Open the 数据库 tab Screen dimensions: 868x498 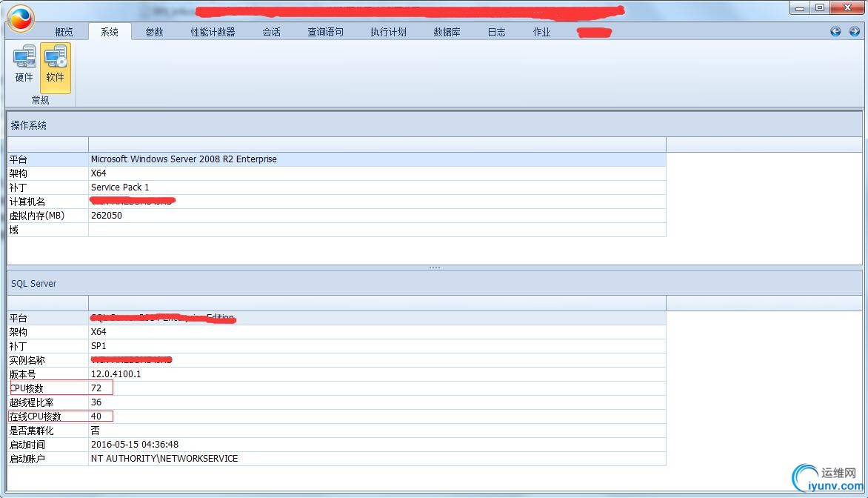point(447,32)
